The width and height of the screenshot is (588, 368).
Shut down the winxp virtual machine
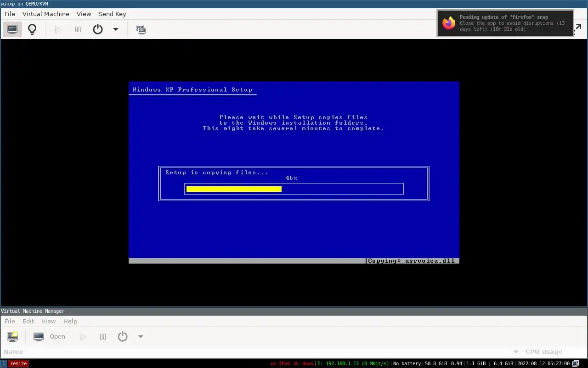[x=98, y=29]
